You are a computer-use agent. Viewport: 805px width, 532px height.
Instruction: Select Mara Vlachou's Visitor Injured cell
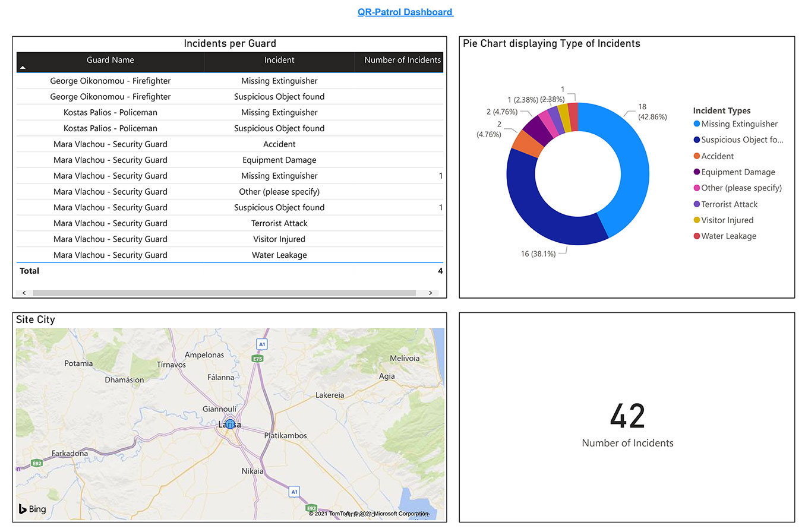[x=279, y=239]
